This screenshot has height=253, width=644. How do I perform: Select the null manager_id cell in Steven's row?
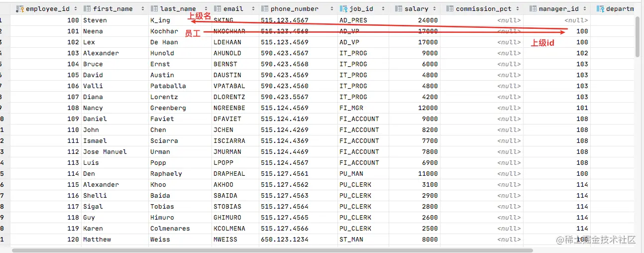[x=576, y=20]
